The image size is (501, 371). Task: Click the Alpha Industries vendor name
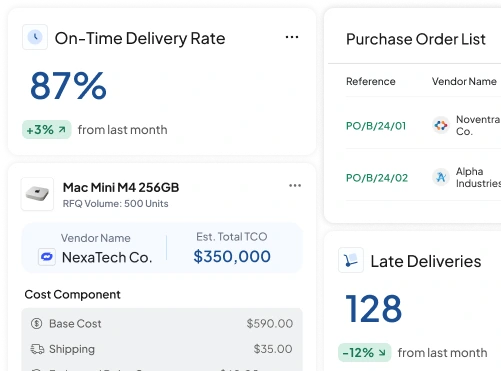478,177
